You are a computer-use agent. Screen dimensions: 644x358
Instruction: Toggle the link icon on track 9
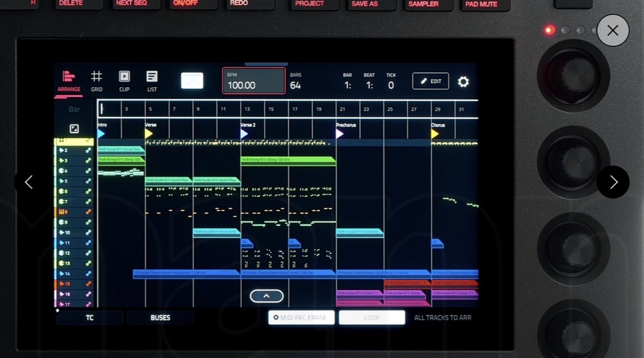coord(88,222)
